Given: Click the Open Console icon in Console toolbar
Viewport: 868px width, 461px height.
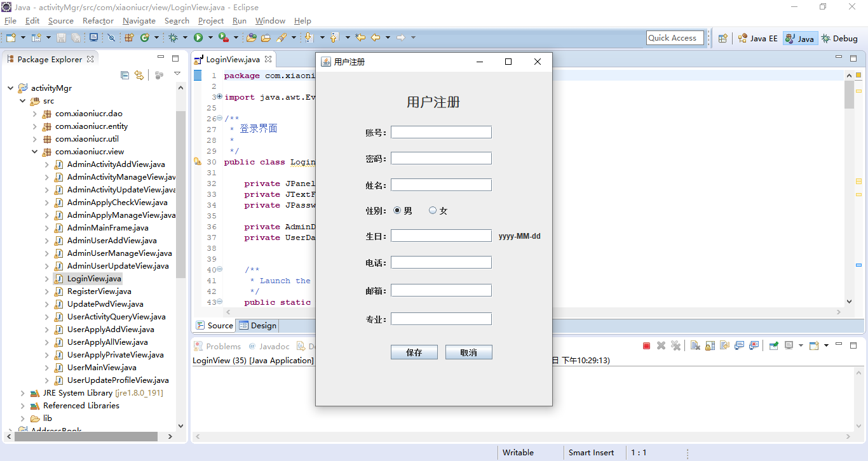Looking at the screenshot, I should coord(814,345).
